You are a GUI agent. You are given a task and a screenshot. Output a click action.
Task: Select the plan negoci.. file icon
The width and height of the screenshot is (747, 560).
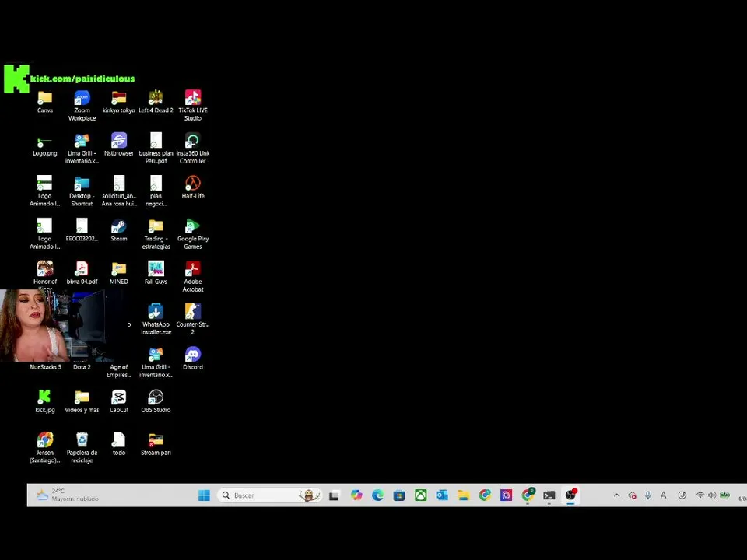(x=156, y=184)
